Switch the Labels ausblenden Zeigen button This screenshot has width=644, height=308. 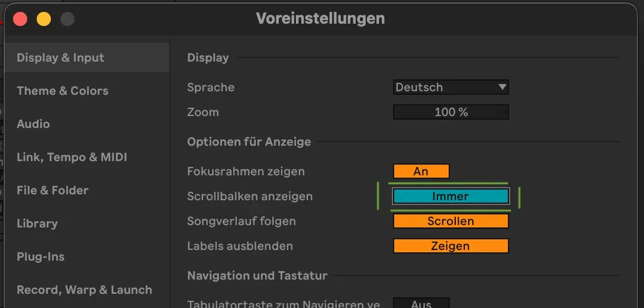[x=451, y=246]
